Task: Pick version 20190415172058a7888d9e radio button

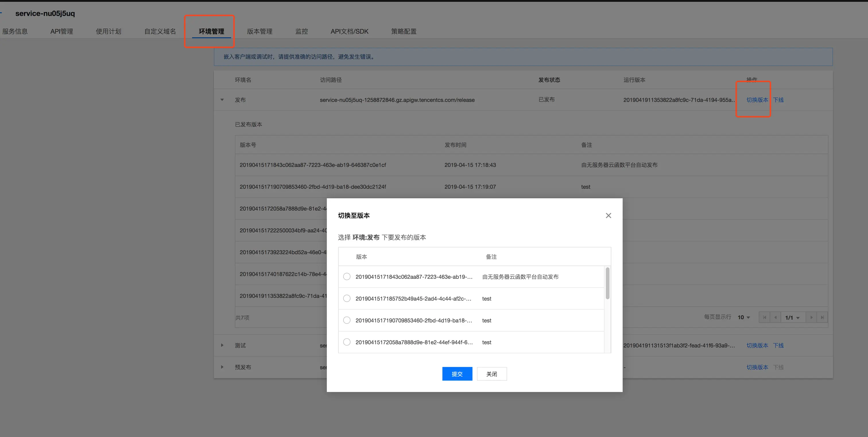Action: tap(347, 342)
